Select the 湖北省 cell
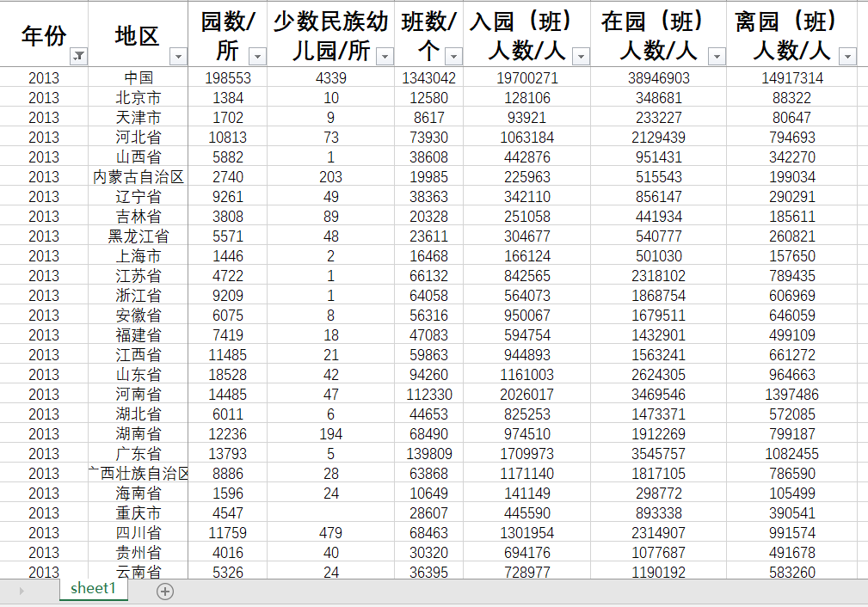The image size is (868, 607). tap(138, 414)
